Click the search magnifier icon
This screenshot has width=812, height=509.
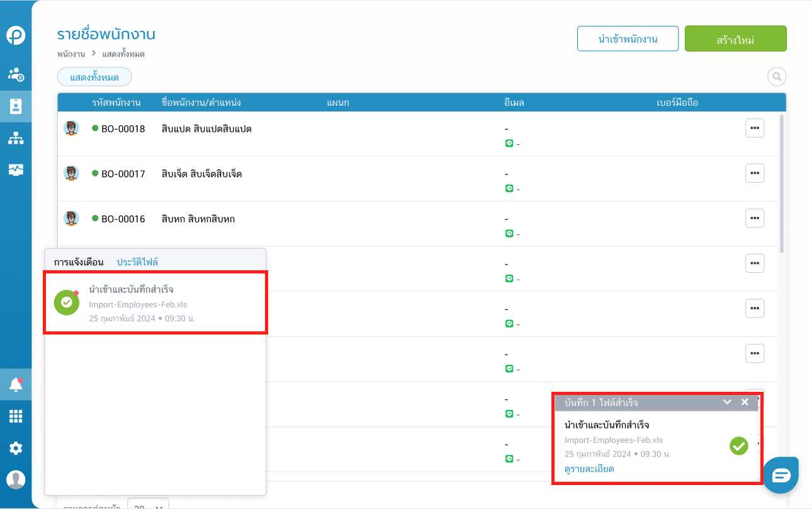[x=777, y=77]
